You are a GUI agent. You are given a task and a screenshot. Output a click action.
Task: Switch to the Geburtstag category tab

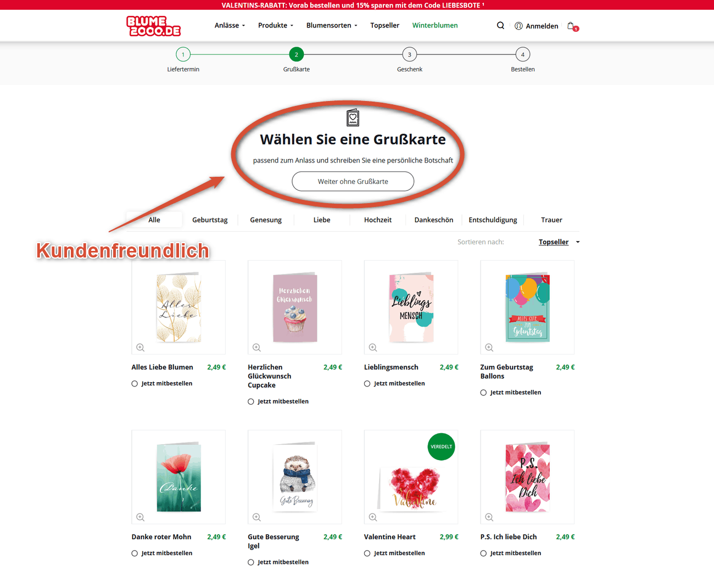pyautogui.click(x=210, y=220)
